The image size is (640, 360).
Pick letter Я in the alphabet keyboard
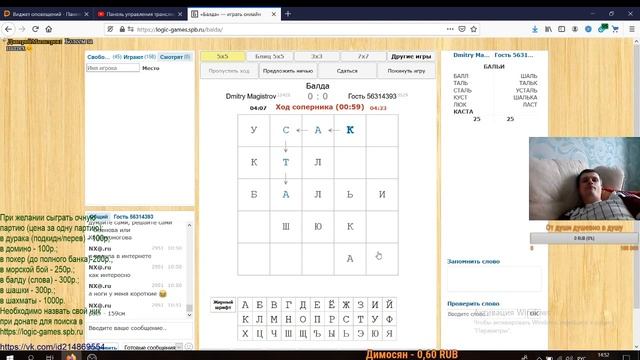(x=389, y=333)
